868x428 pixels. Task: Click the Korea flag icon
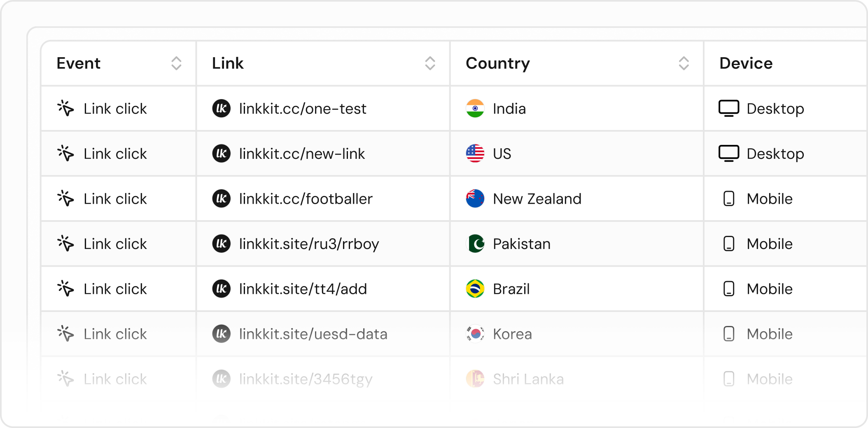[x=475, y=334]
